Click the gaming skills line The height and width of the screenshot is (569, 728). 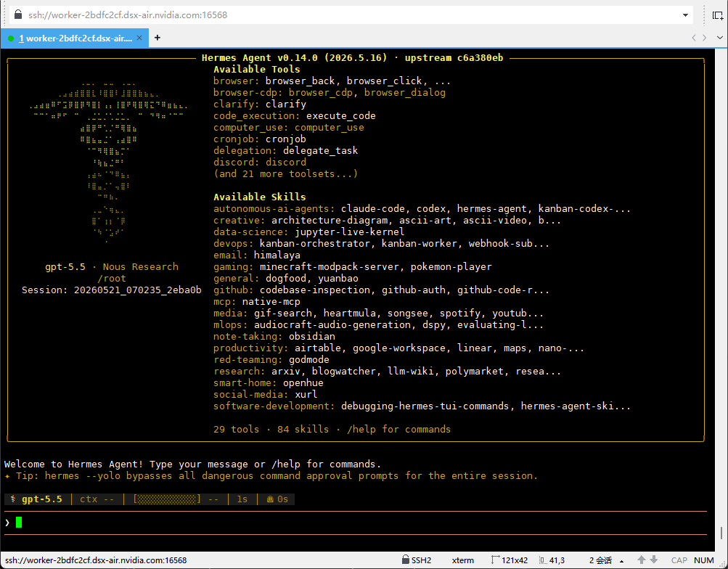(x=353, y=266)
